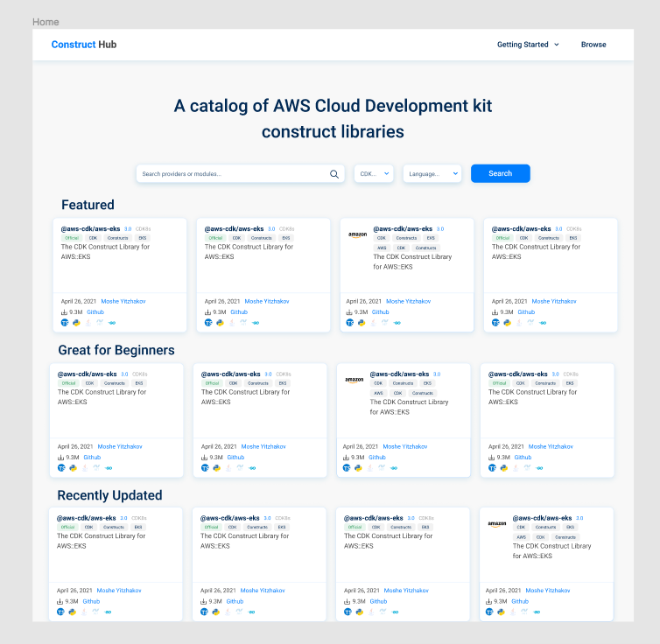This screenshot has height=644, width=660.
Task: Click TypeScript icon on fourth Featured card
Action: pyautogui.click(x=495, y=323)
